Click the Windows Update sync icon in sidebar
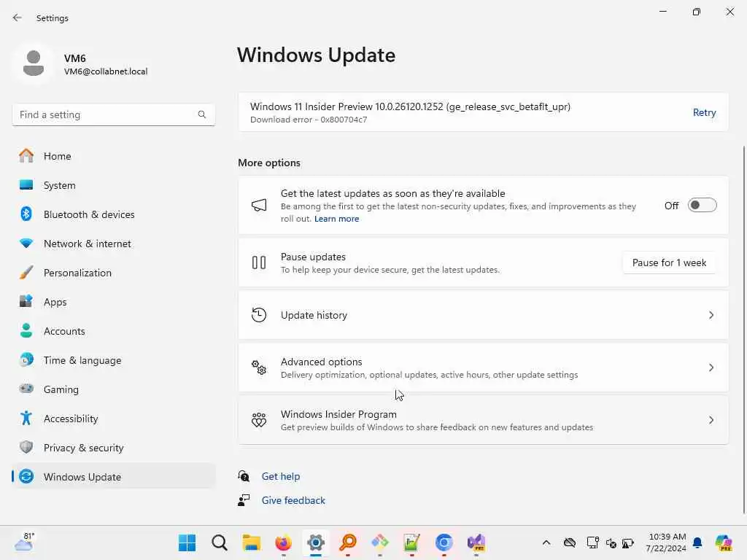The width and height of the screenshot is (747, 560). (26, 476)
